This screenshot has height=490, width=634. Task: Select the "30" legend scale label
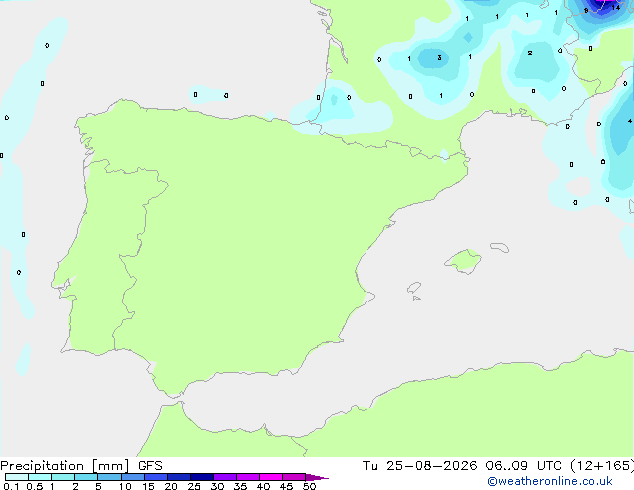pos(217,486)
